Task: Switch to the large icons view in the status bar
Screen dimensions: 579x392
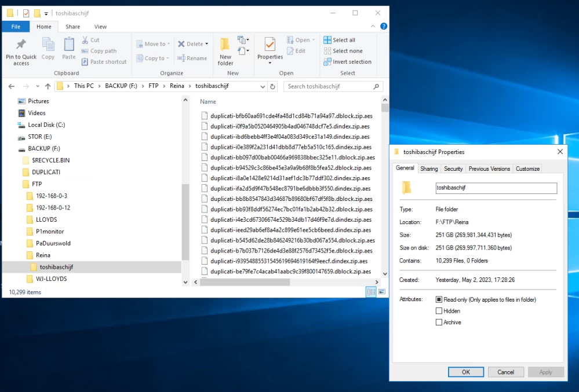Action: point(382,292)
